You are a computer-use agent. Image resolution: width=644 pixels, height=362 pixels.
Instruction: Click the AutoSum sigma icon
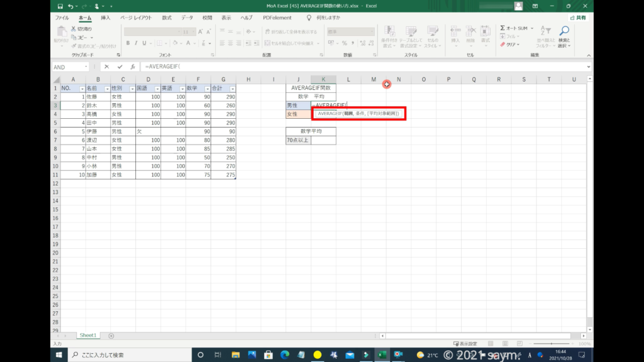[x=503, y=28]
